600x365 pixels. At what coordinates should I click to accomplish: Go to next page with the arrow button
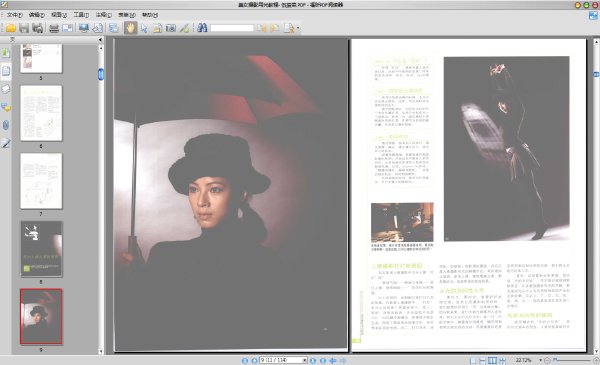pos(313,360)
